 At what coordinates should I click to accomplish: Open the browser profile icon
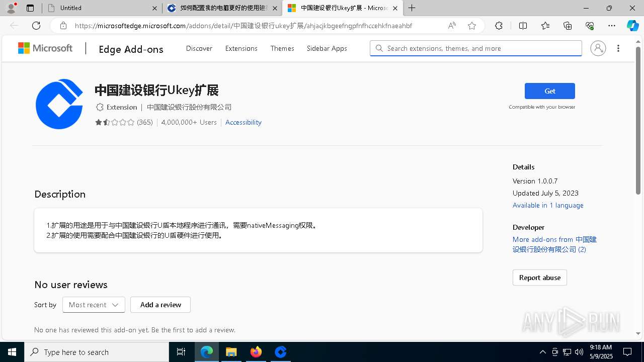pyautogui.click(x=11, y=8)
